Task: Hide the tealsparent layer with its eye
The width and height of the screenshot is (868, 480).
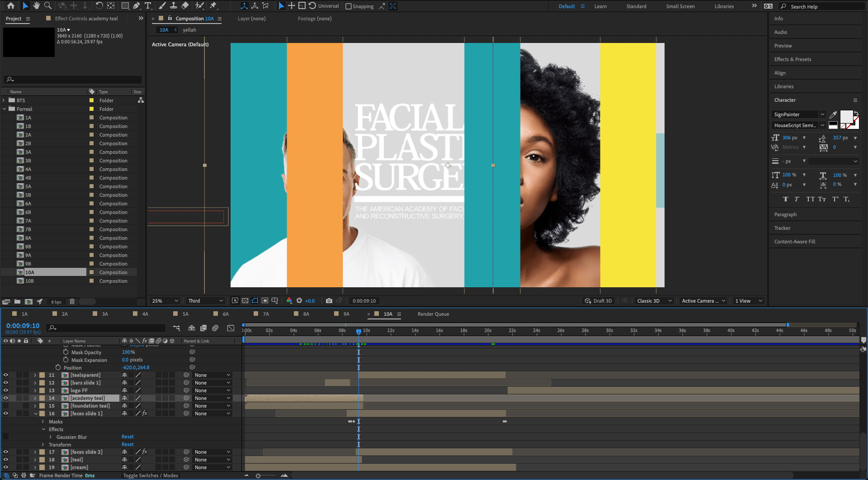Action: 6,375
